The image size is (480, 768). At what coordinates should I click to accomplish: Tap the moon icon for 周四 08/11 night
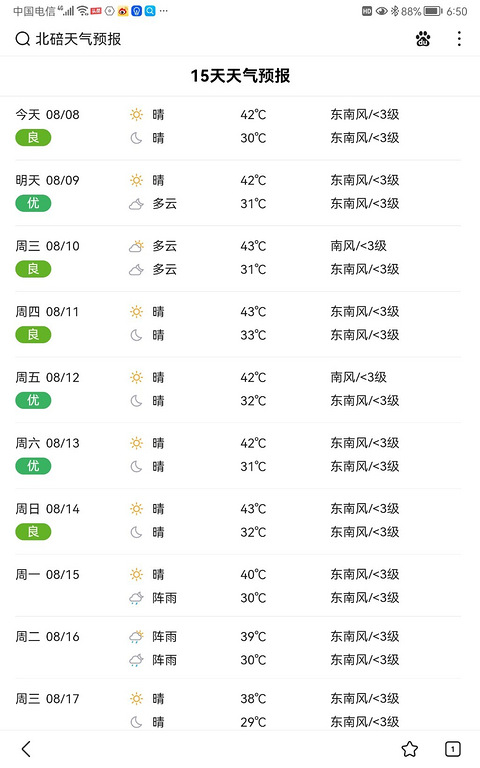point(136,335)
